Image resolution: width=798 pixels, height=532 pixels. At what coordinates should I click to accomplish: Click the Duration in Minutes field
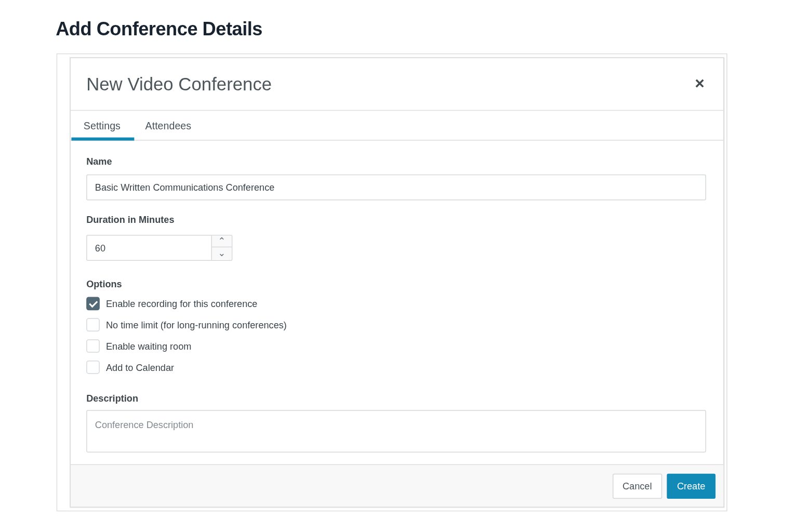[149, 248]
